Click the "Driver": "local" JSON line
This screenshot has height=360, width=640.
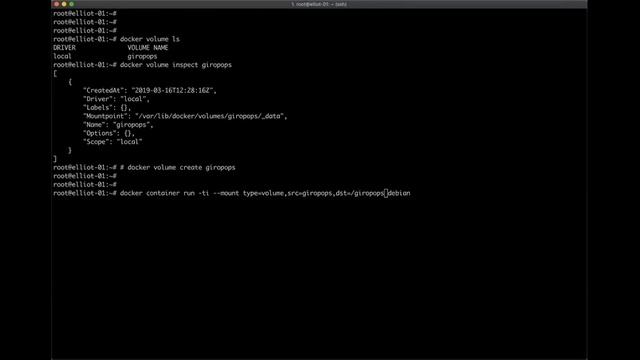[116, 99]
